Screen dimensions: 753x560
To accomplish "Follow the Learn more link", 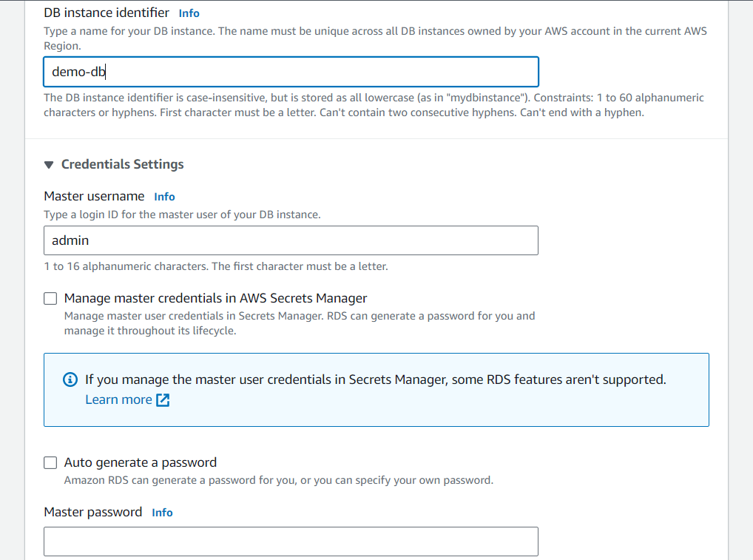I will [118, 399].
